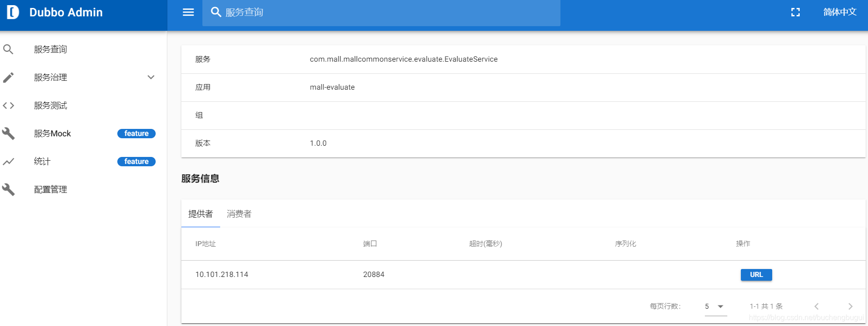Open 统计 in the sidebar
868x326 pixels.
(84, 162)
